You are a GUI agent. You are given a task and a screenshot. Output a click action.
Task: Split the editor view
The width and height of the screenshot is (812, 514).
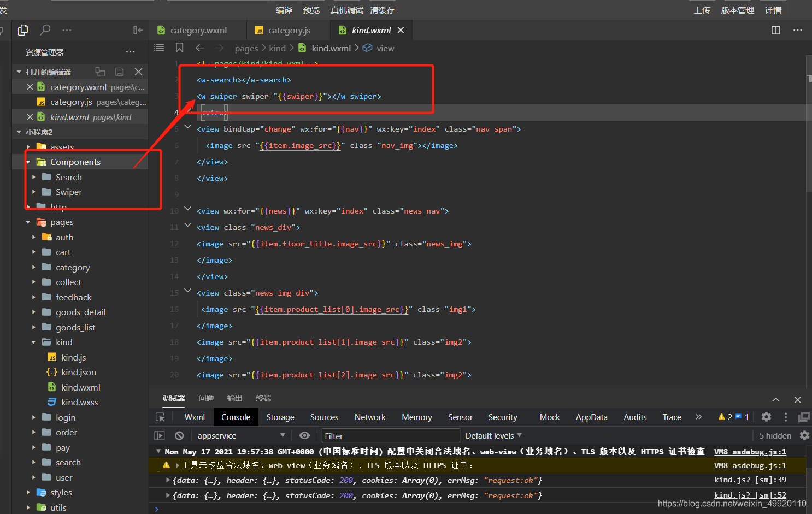(x=775, y=30)
